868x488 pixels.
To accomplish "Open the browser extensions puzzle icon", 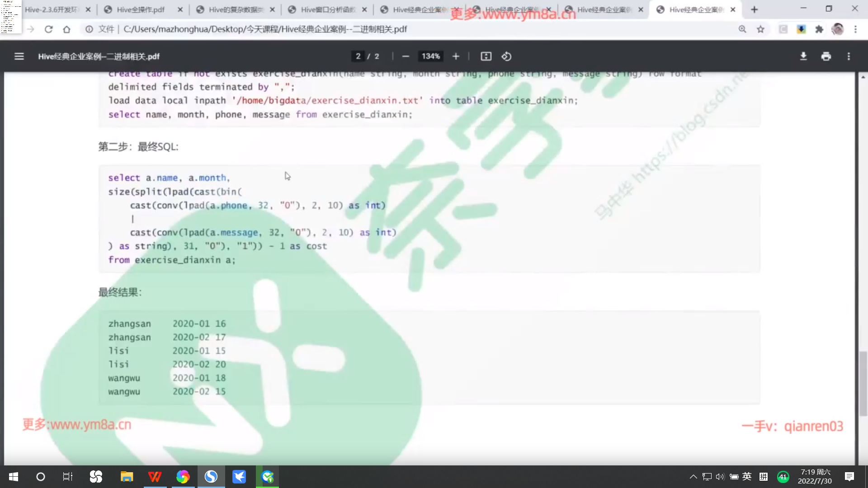I will (819, 29).
